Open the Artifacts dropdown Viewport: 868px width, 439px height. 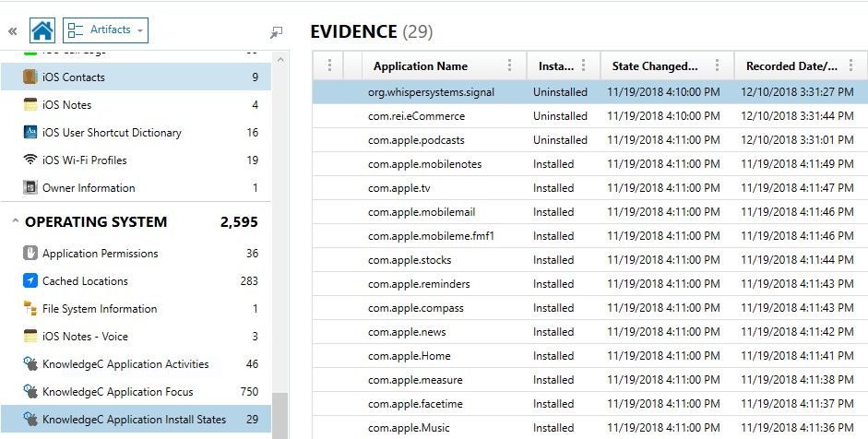click(x=105, y=30)
